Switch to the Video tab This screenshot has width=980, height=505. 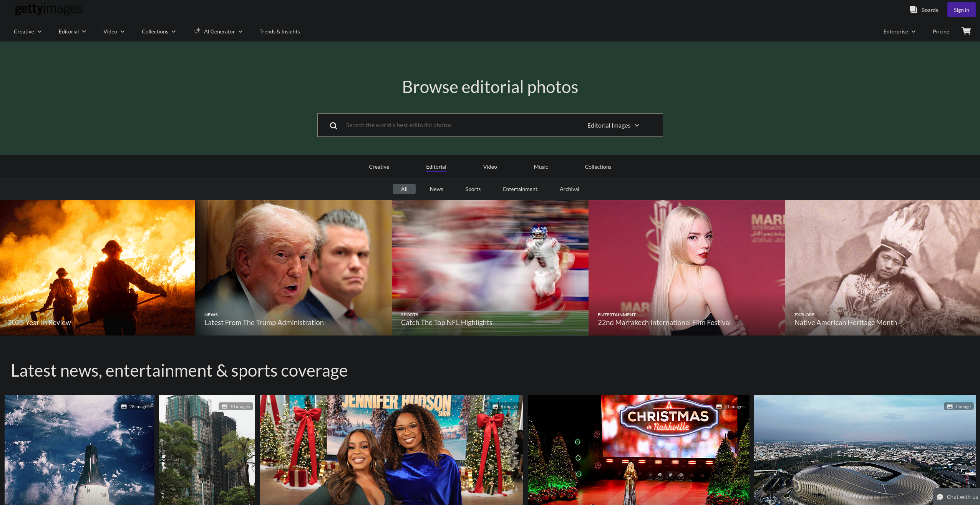(490, 167)
